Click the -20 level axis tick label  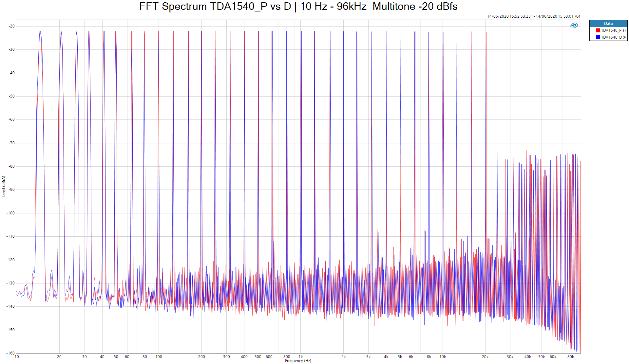point(12,26)
